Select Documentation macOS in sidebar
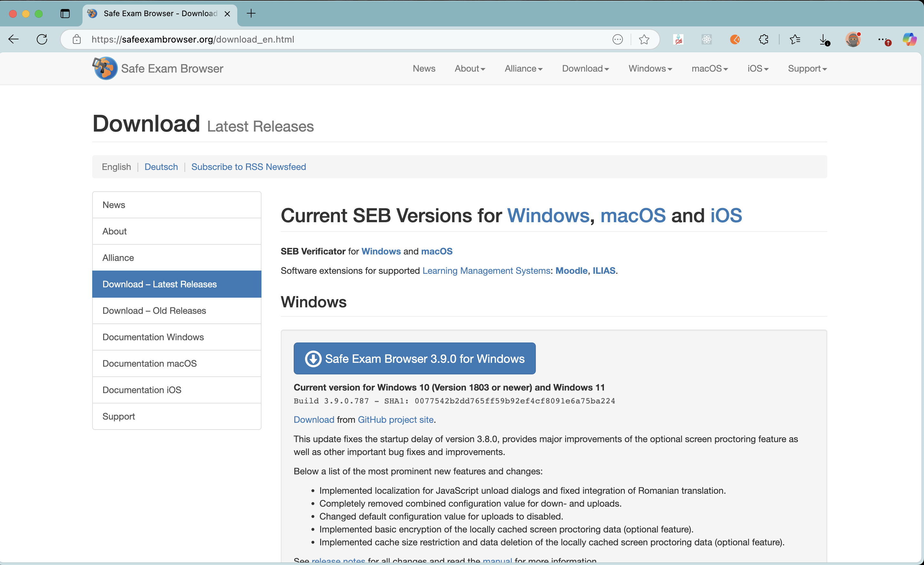924x565 pixels. tap(149, 363)
